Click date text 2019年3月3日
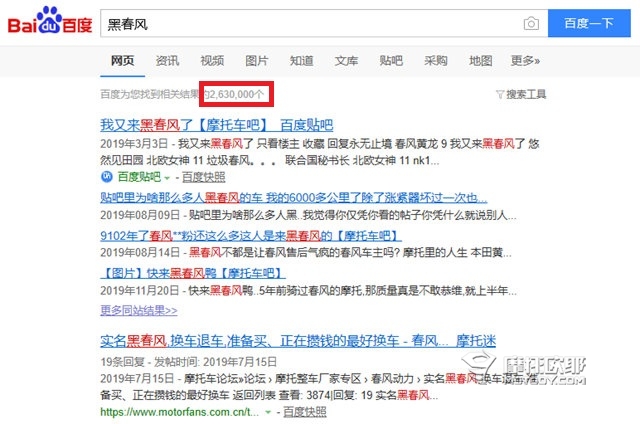 134,144
